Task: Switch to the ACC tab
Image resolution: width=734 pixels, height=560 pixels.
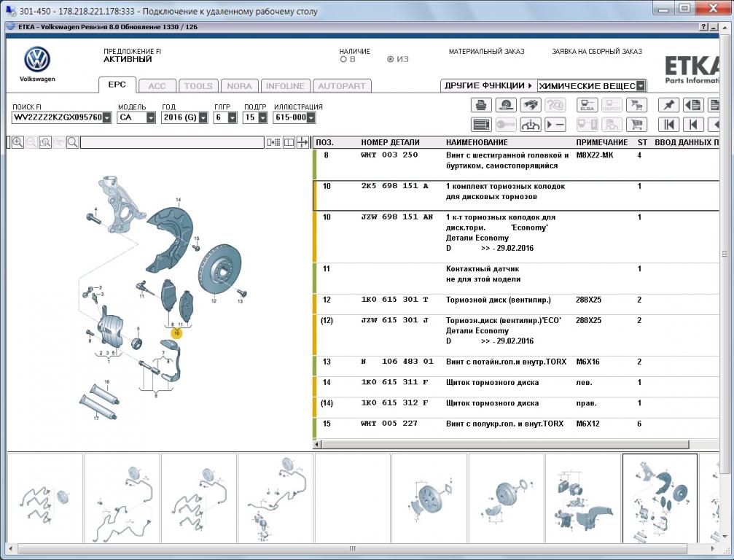Action: click(157, 86)
